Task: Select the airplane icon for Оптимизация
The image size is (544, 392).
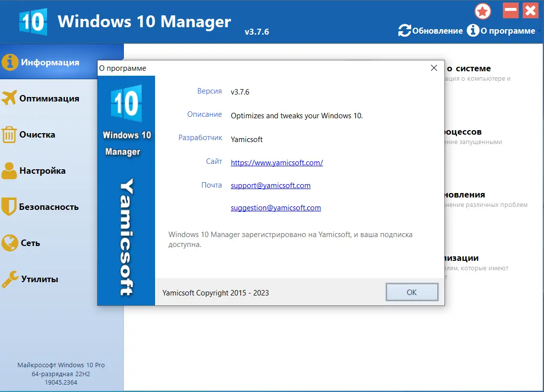Action: [x=10, y=98]
